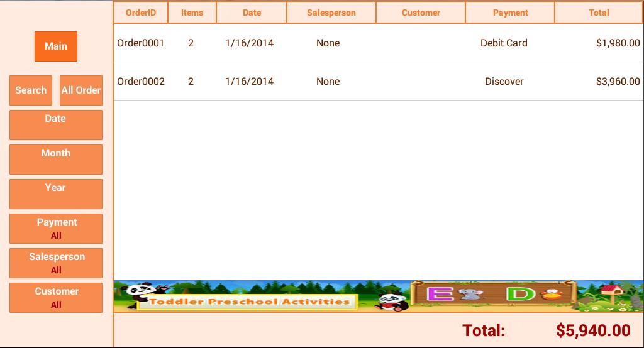Open the Toddler Preschool Activities ad banner
Screen dimensions: 644x348
tap(378, 296)
